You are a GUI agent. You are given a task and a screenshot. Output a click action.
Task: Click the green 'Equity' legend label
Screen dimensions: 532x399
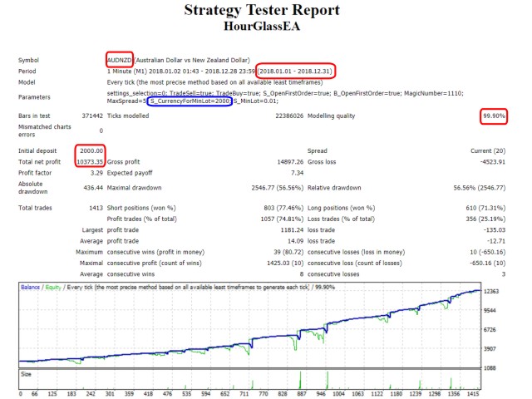click(53, 288)
